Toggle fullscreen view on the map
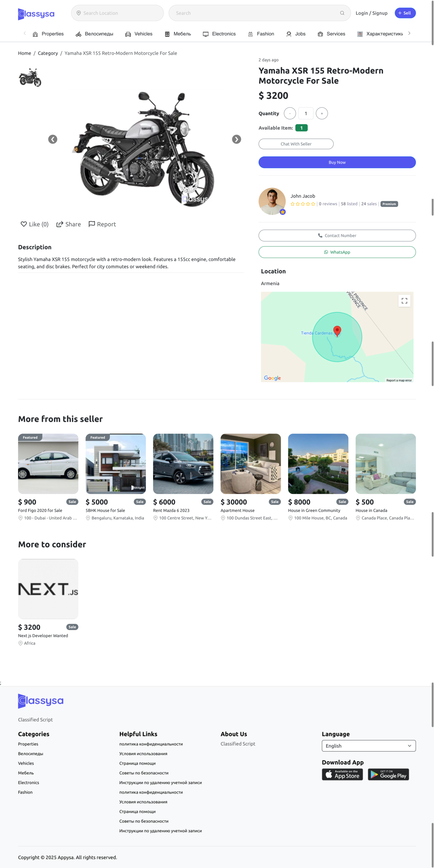Screen dimensions: 434x868 tap(404, 301)
